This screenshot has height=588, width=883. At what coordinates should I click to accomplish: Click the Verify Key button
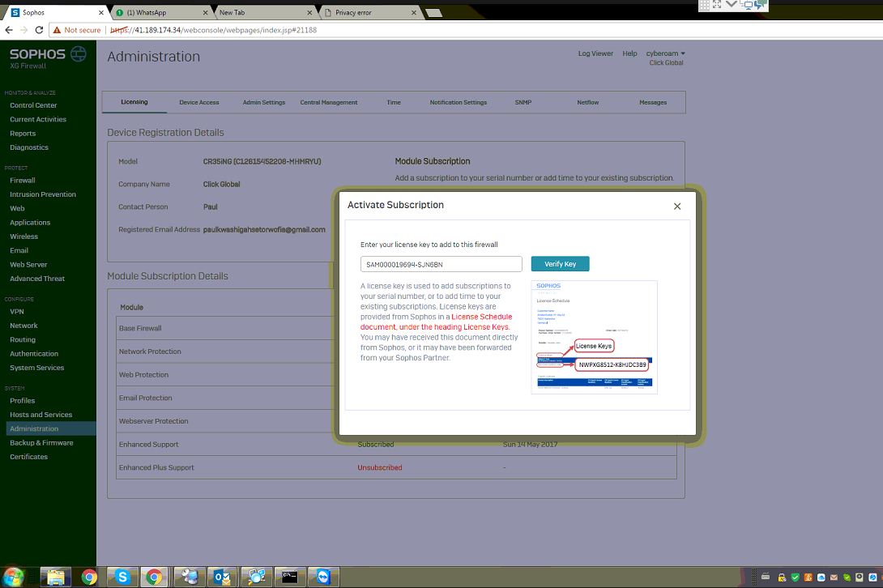[560, 263]
